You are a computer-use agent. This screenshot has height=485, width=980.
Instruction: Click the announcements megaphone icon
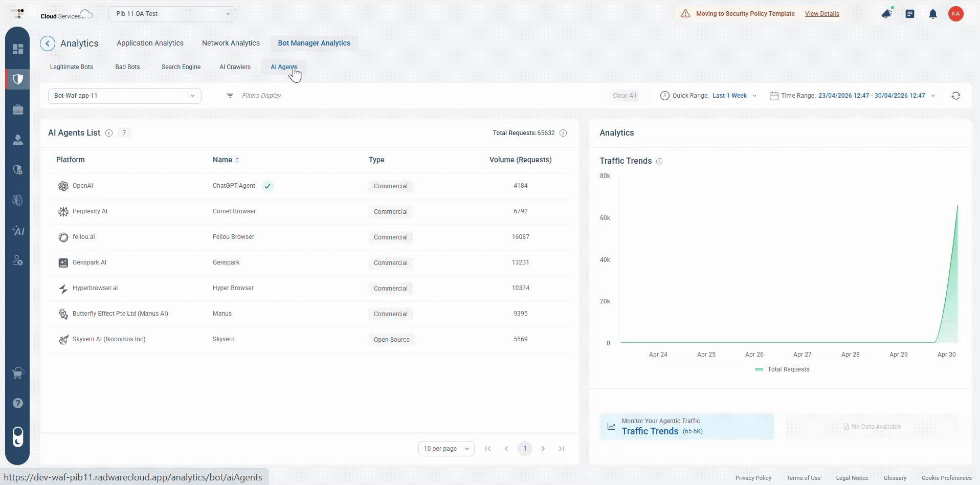(887, 14)
